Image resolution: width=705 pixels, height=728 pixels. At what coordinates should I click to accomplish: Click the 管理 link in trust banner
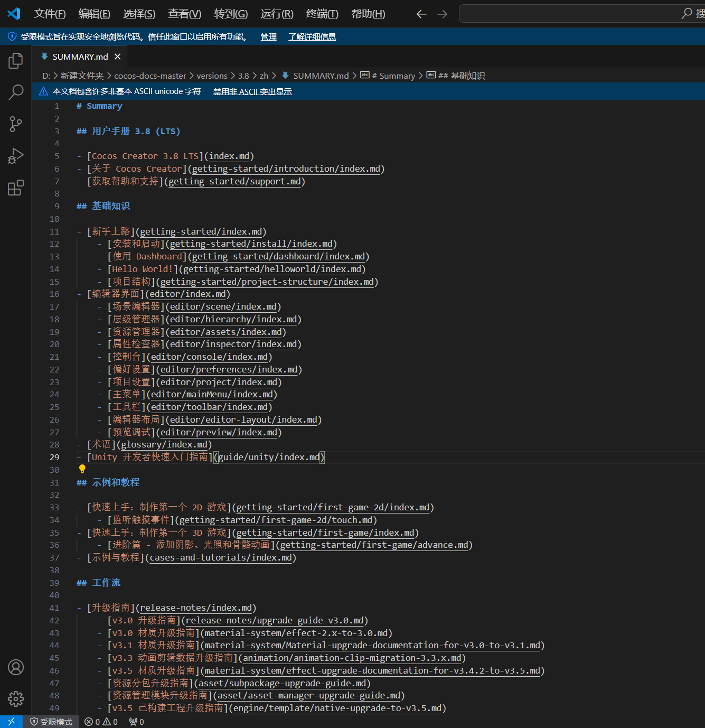268,36
